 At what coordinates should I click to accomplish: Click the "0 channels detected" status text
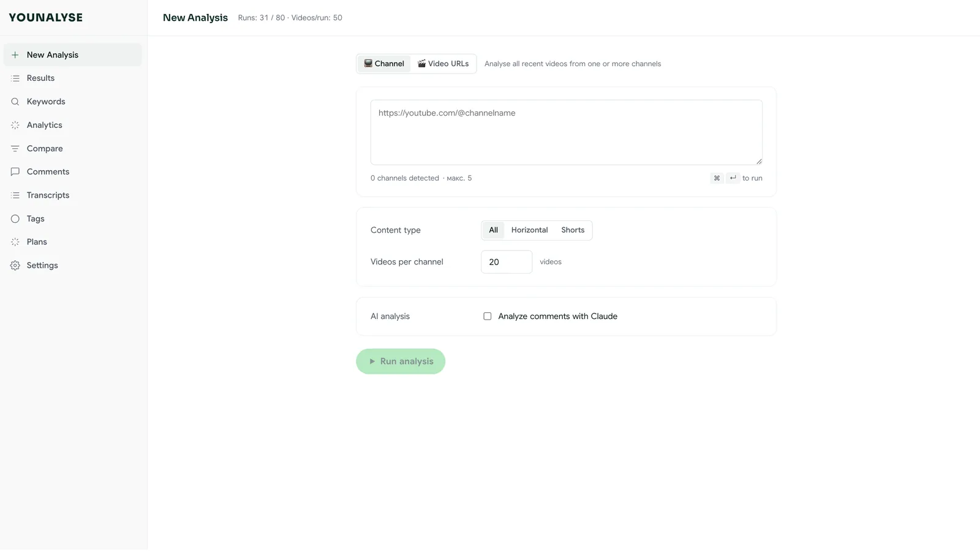(x=405, y=178)
